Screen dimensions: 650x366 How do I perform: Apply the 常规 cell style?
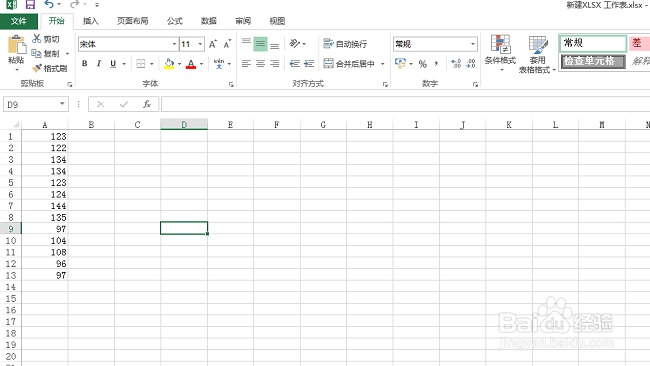[x=593, y=43]
